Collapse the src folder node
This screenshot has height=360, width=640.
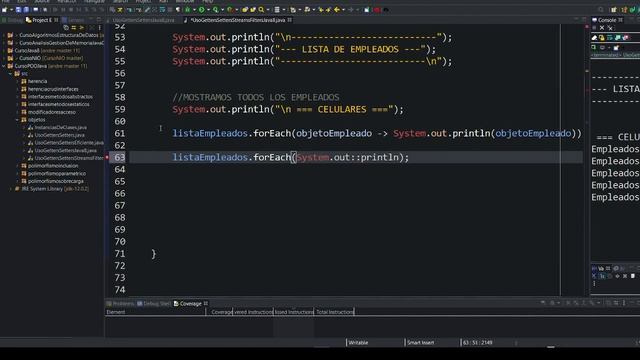pyautogui.click(x=11, y=73)
